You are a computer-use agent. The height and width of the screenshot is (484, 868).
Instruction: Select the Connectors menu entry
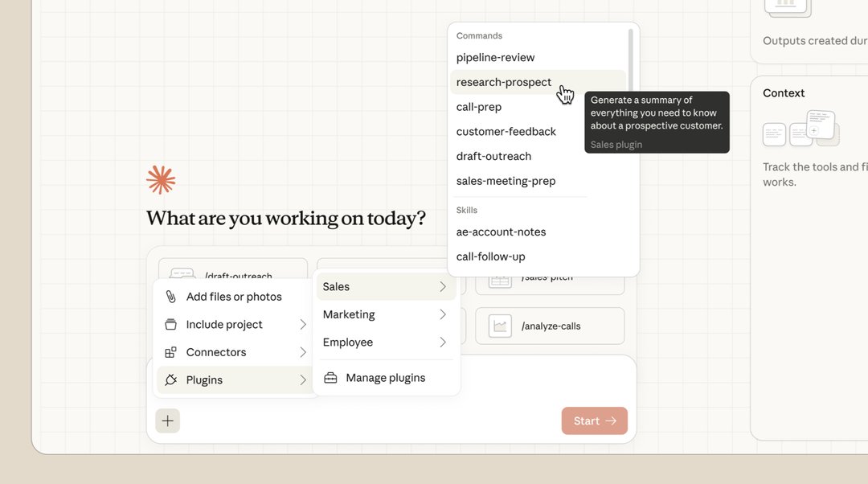pyautogui.click(x=234, y=352)
